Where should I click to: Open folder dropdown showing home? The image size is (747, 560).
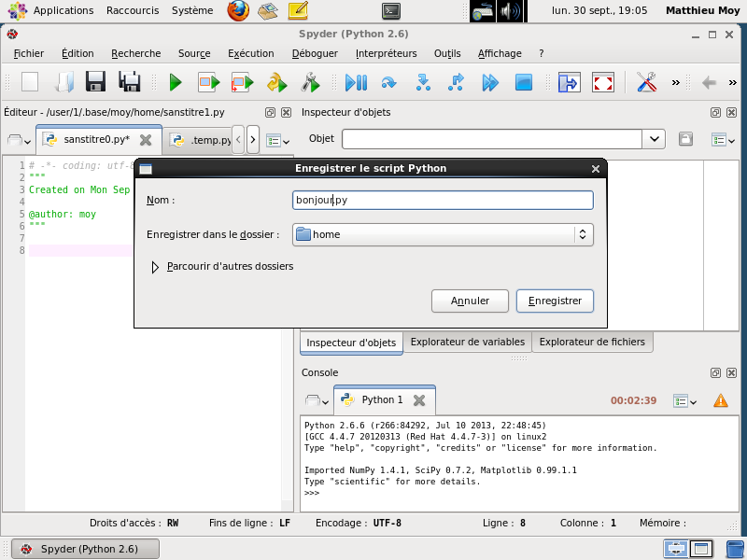[x=443, y=234]
